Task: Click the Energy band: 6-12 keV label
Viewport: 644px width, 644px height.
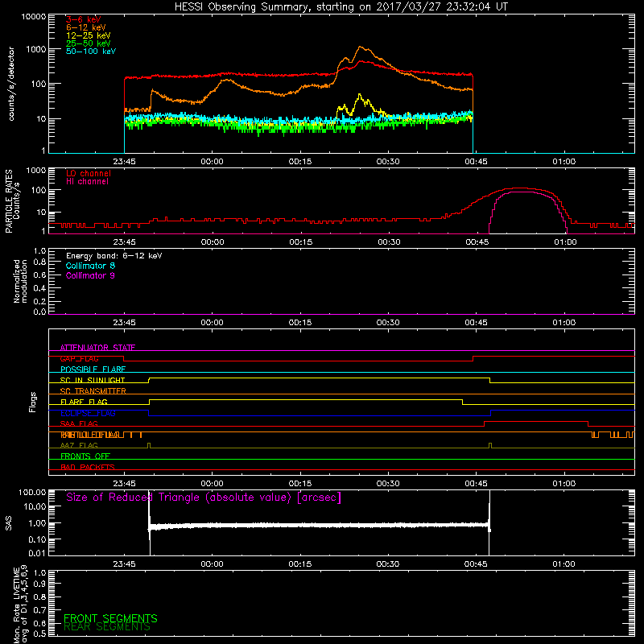Action: 114,256
